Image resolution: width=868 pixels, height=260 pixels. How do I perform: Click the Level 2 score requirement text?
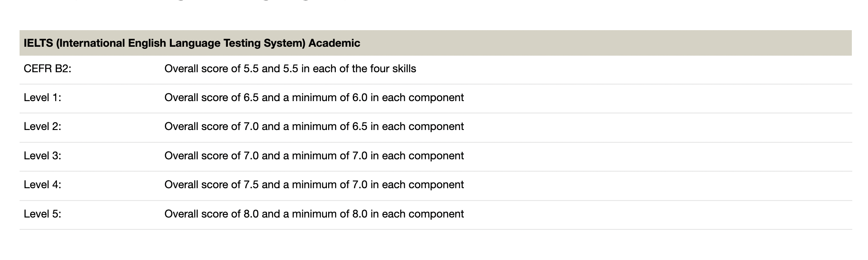[314, 127]
